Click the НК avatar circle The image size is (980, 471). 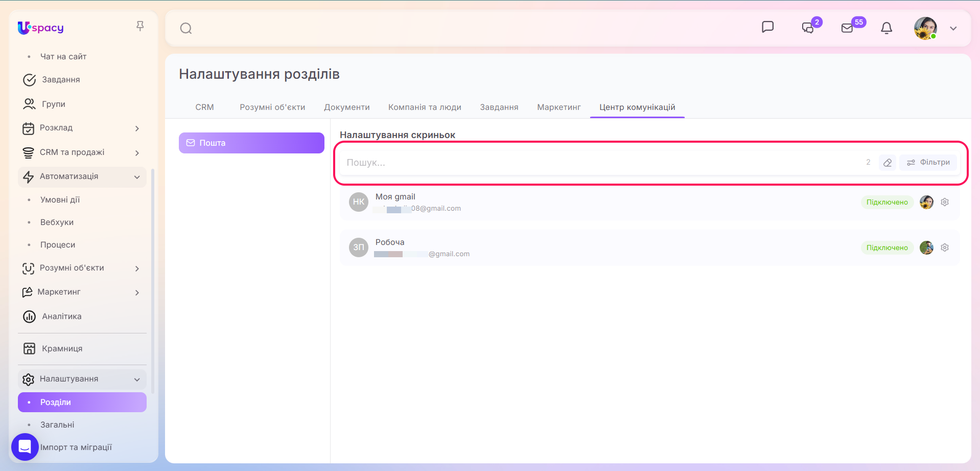[359, 202]
